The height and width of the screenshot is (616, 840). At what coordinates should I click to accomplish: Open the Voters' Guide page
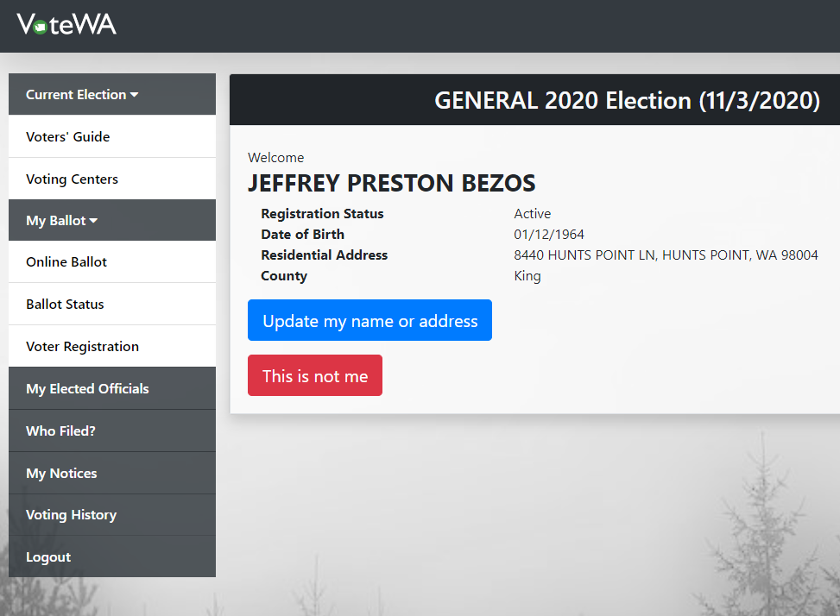[x=112, y=136]
